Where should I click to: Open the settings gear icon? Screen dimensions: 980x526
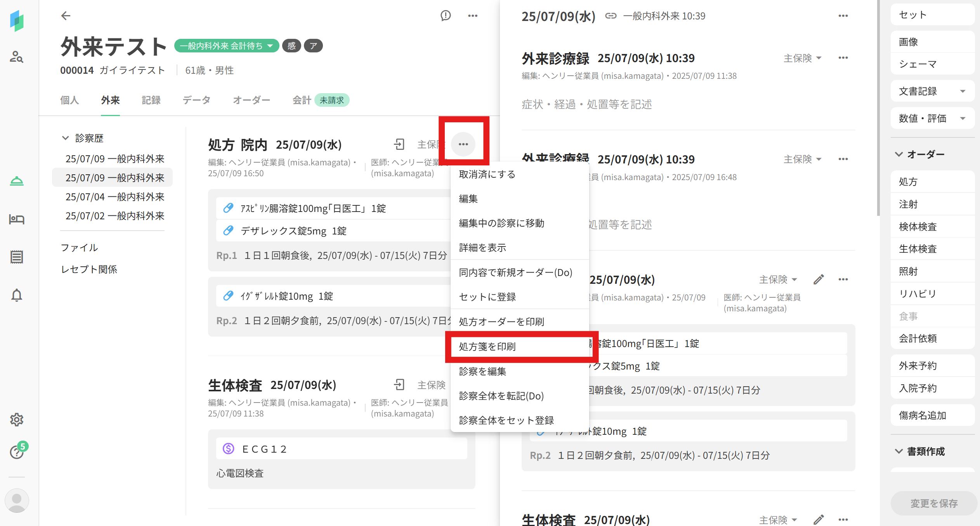(16, 420)
